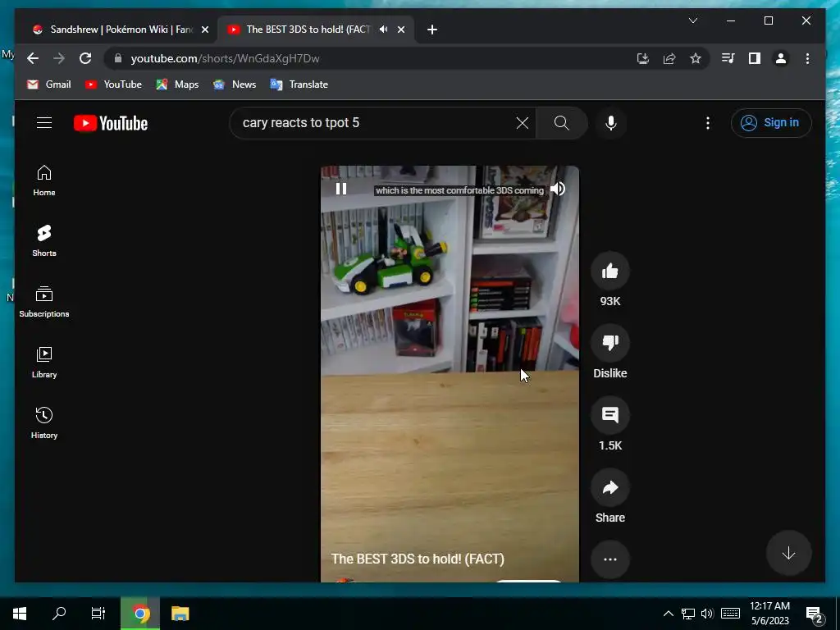
Task: Show hidden system tray icons
Action: 668,614
